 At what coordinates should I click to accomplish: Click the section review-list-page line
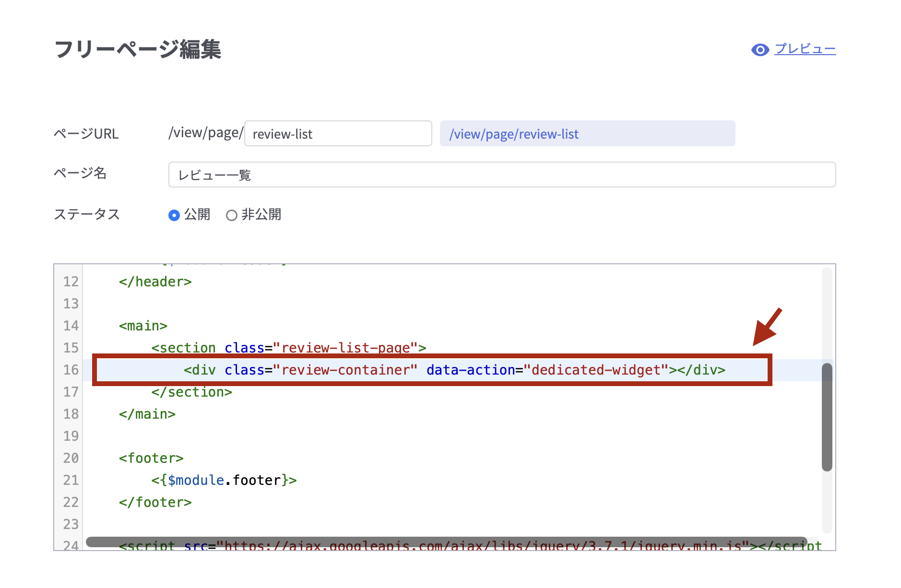pyautogui.click(x=288, y=348)
